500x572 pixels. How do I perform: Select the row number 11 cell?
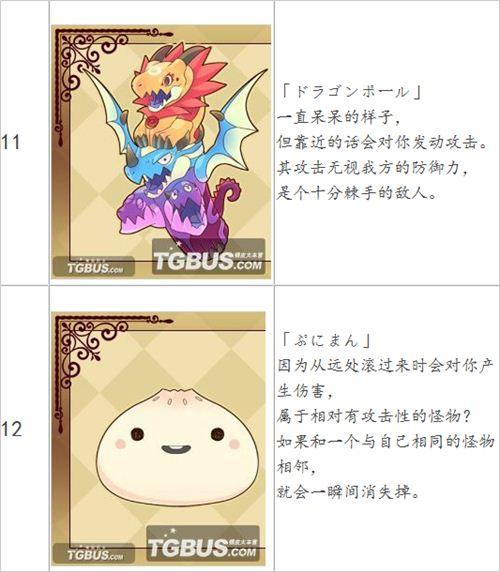pyautogui.click(x=24, y=142)
